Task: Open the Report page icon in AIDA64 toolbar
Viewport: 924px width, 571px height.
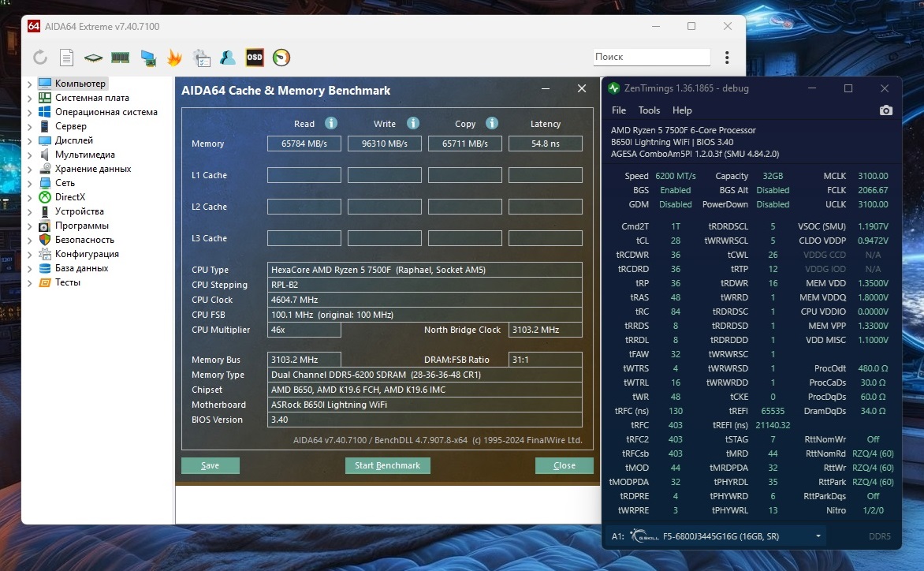Action: point(66,57)
